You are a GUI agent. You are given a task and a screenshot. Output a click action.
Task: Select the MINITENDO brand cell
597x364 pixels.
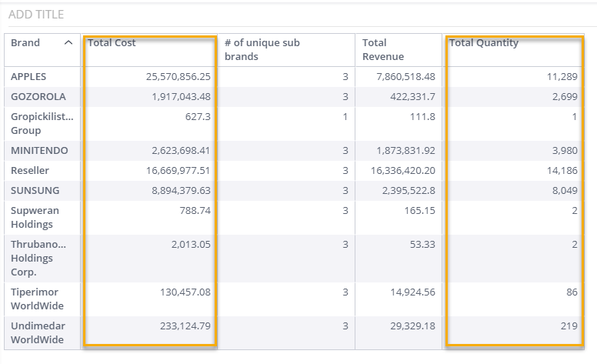(40, 151)
